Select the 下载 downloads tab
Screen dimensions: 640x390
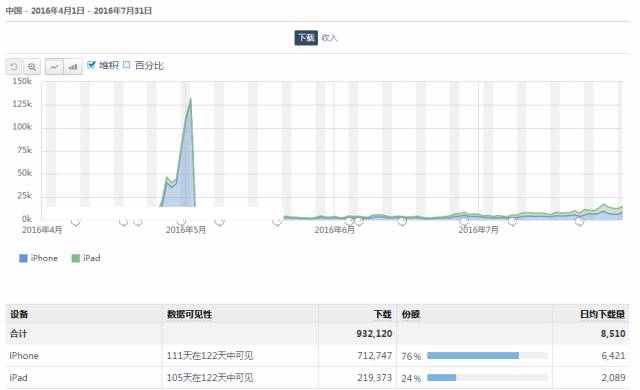[306, 38]
